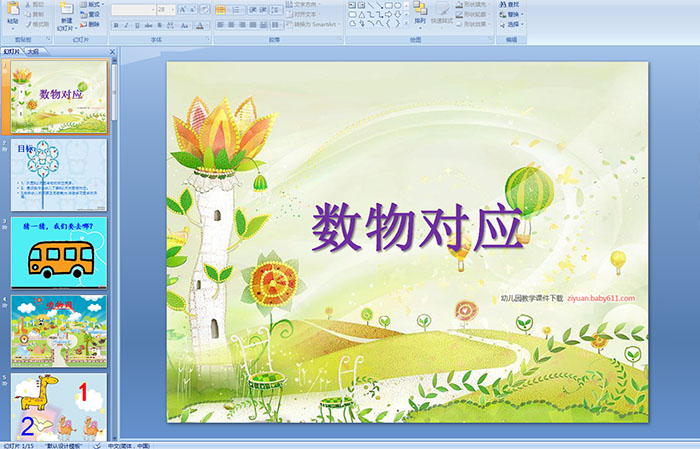
Task: Click the Shape Effects (形状效果) button
Action: (474, 24)
